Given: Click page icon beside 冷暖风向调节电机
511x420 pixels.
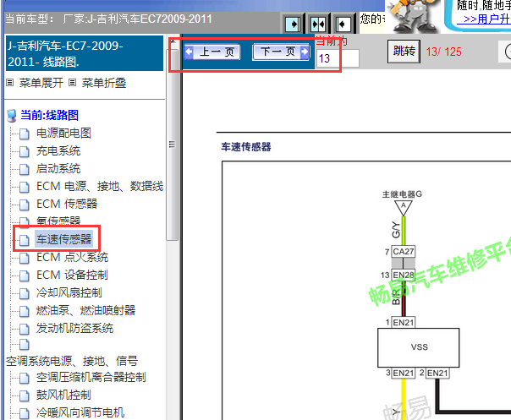Looking at the screenshot, I should [x=25, y=413].
